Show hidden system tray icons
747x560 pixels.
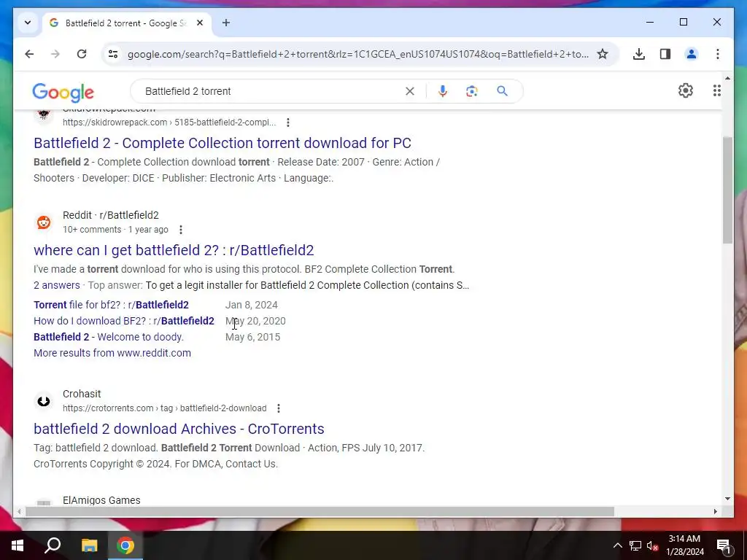click(x=617, y=545)
